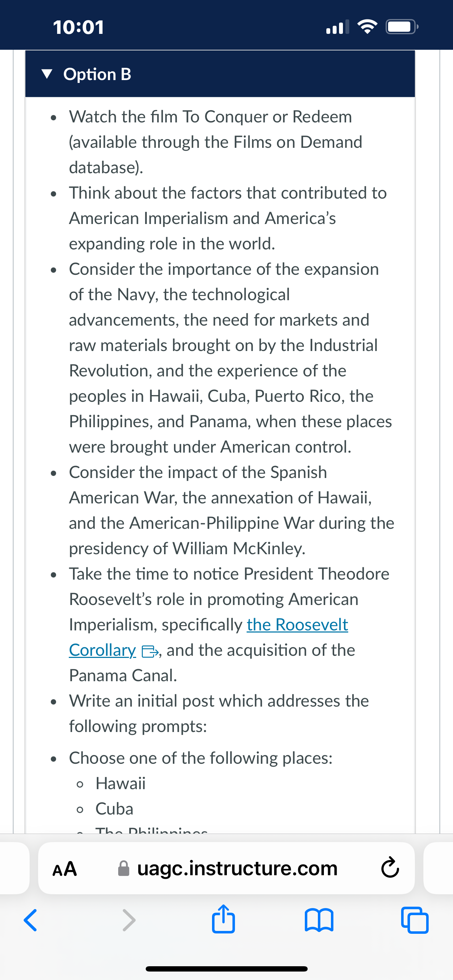453x980 pixels.
Task: Tap the Safari forward arrow
Action: (129, 920)
